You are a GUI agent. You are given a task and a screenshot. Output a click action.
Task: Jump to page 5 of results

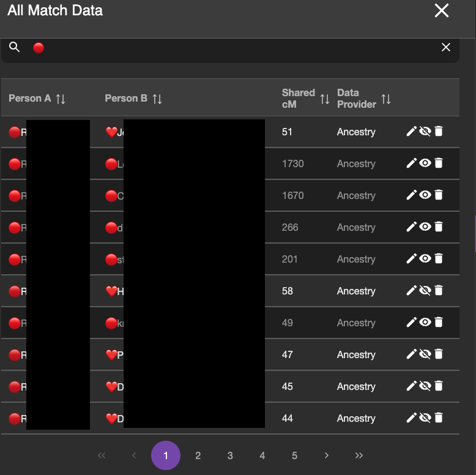294,455
